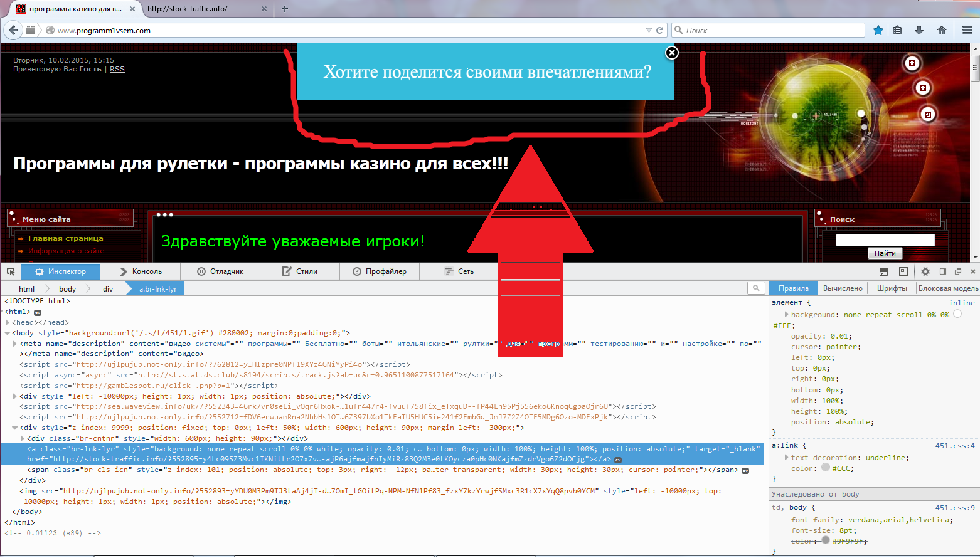Click the search bar magnifier icon

pyautogui.click(x=678, y=30)
